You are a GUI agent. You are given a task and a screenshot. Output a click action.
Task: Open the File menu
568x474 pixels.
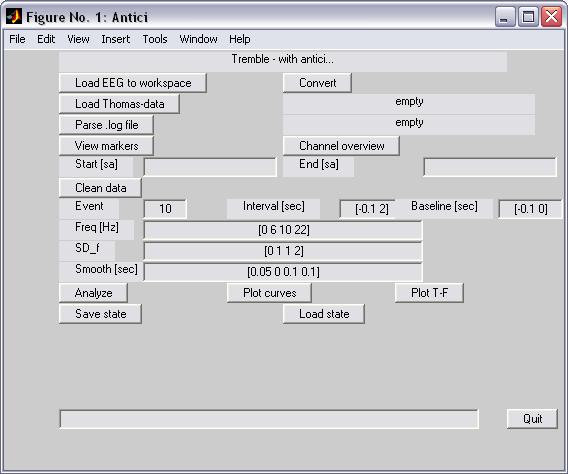click(x=17, y=39)
